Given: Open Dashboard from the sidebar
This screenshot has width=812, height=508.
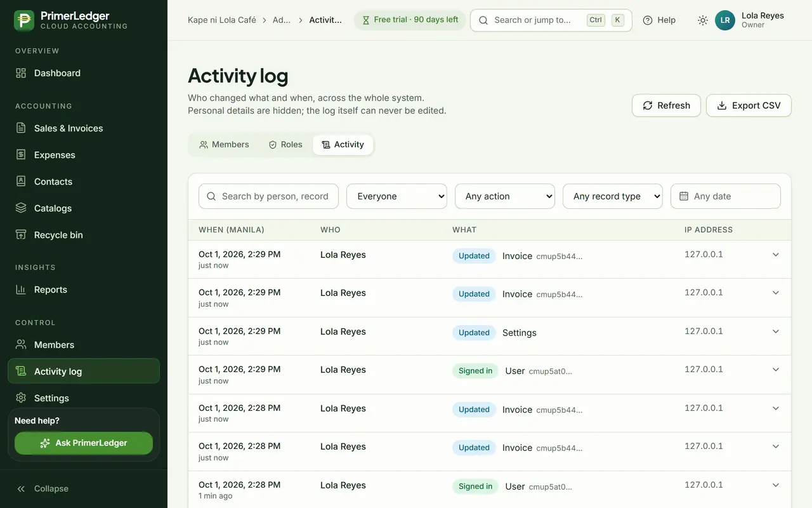Looking at the screenshot, I should 84,73.
